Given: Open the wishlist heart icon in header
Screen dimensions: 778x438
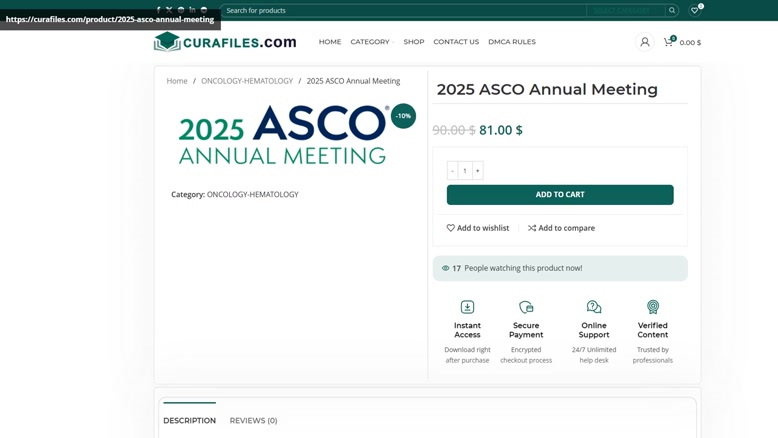Looking at the screenshot, I should pyautogui.click(x=695, y=10).
